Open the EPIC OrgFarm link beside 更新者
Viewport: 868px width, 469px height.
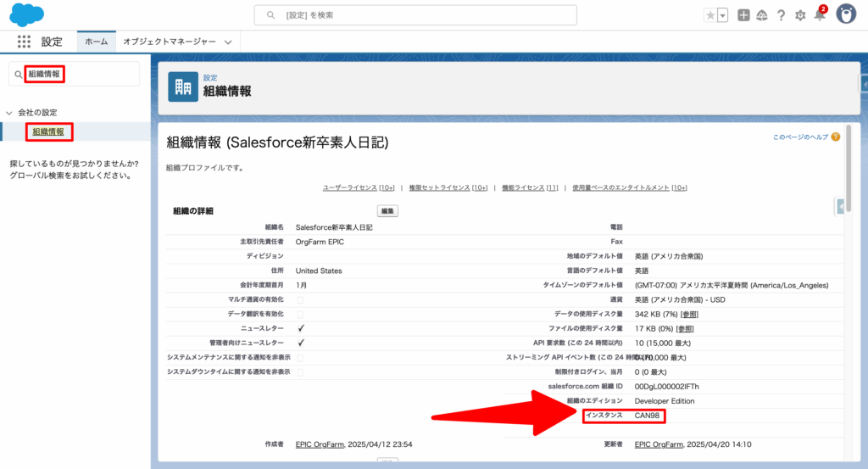click(x=659, y=444)
